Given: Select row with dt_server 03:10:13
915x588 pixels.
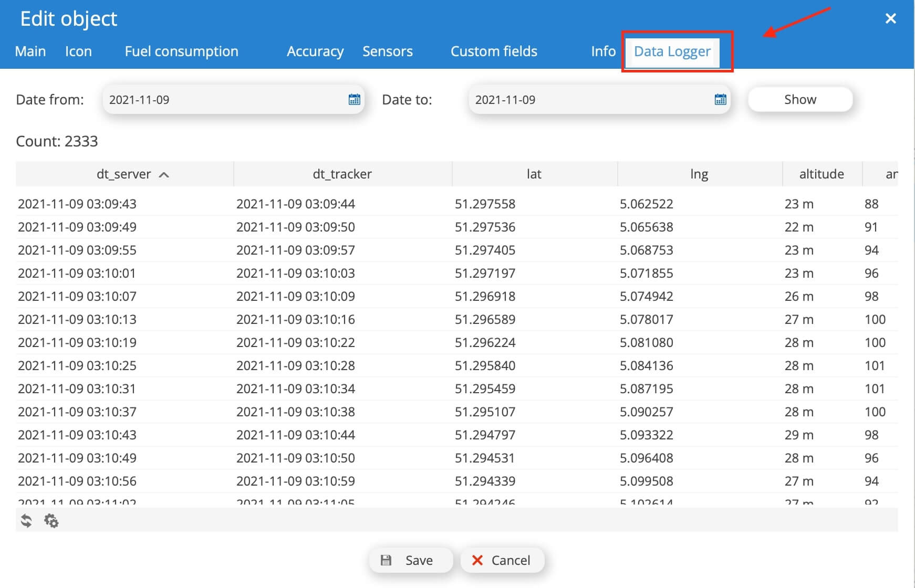Looking at the screenshot, I should [x=77, y=319].
